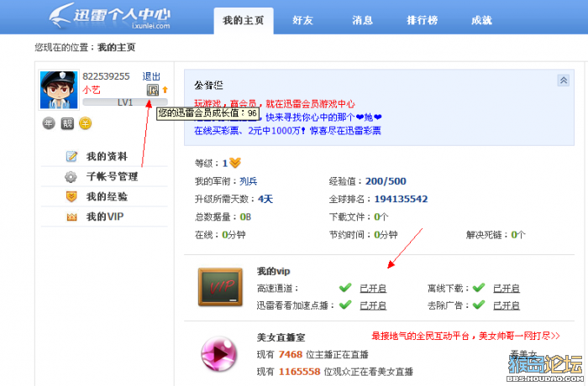Click the 200/500 experience value
Viewport: 588px width, 386px height.
pyautogui.click(x=386, y=181)
